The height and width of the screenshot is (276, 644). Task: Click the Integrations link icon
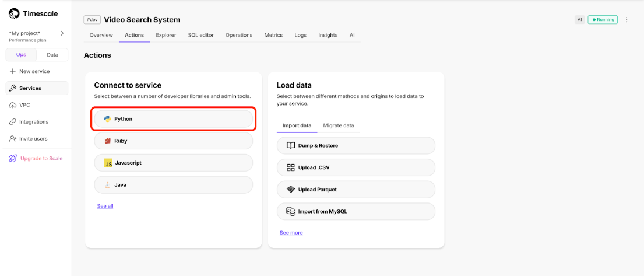13,122
